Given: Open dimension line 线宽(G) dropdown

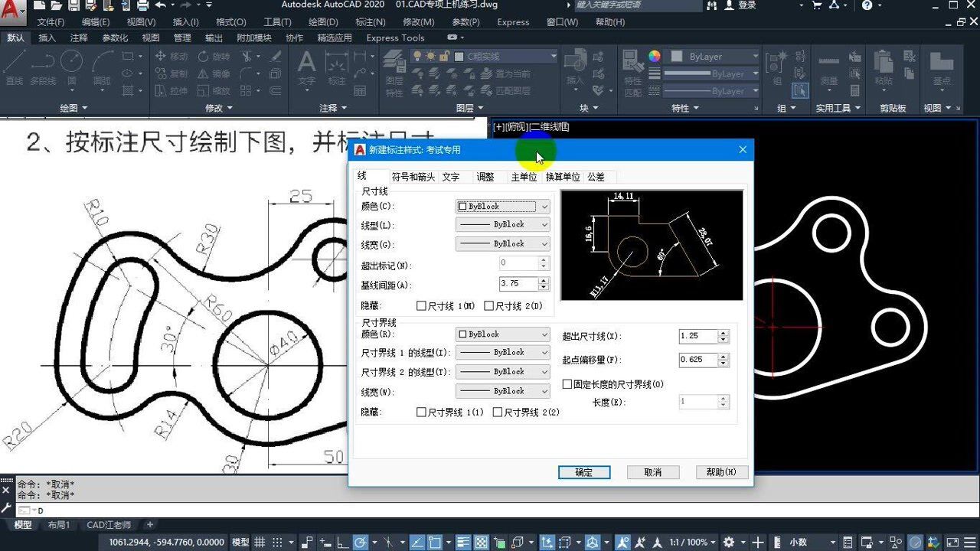Looking at the screenshot, I should coord(503,244).
